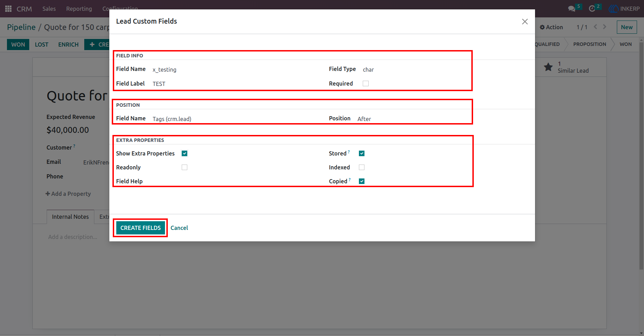Click the Copied help question mark
The width and height of the screenshot is (644, 336).
350,179
